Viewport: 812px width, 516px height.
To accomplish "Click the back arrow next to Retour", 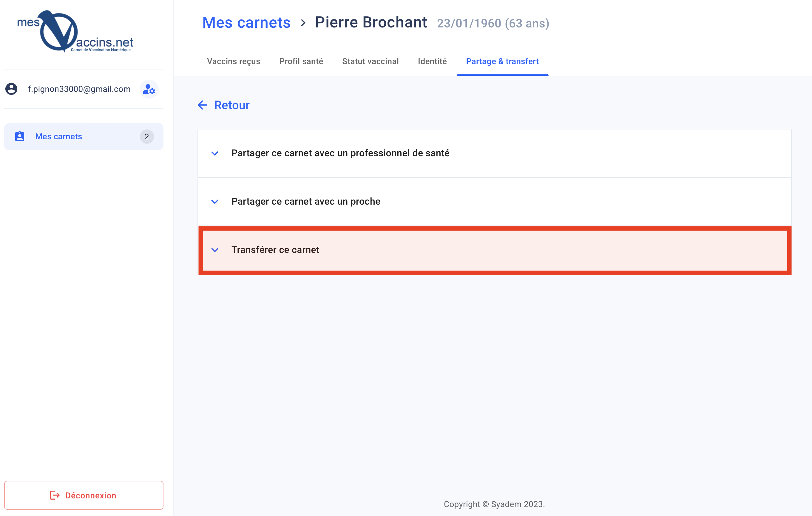I will [x=202, y=105].
